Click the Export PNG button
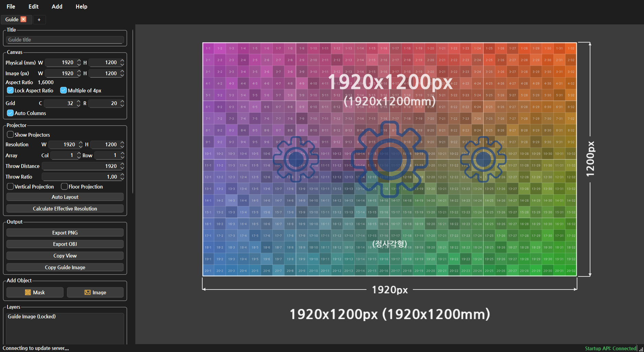Viewport: 644px width, 352px height. point(65,232)
